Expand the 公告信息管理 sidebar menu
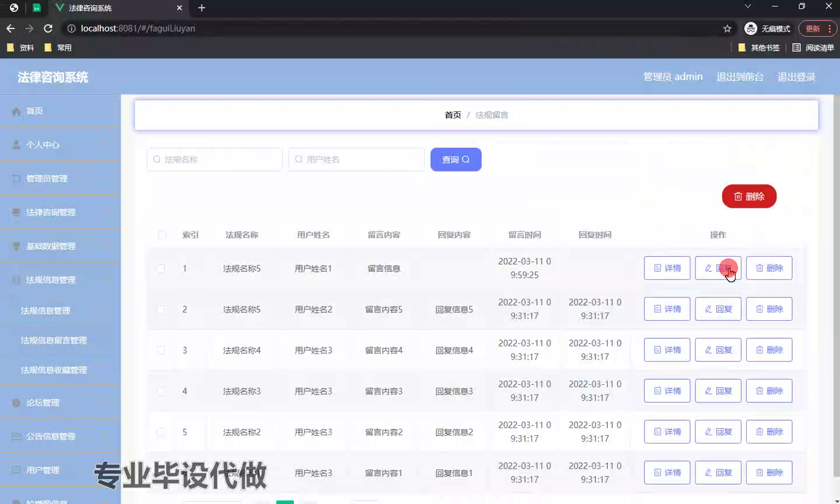840x504 pixels. pyautogui.click(x=60, y=436)
